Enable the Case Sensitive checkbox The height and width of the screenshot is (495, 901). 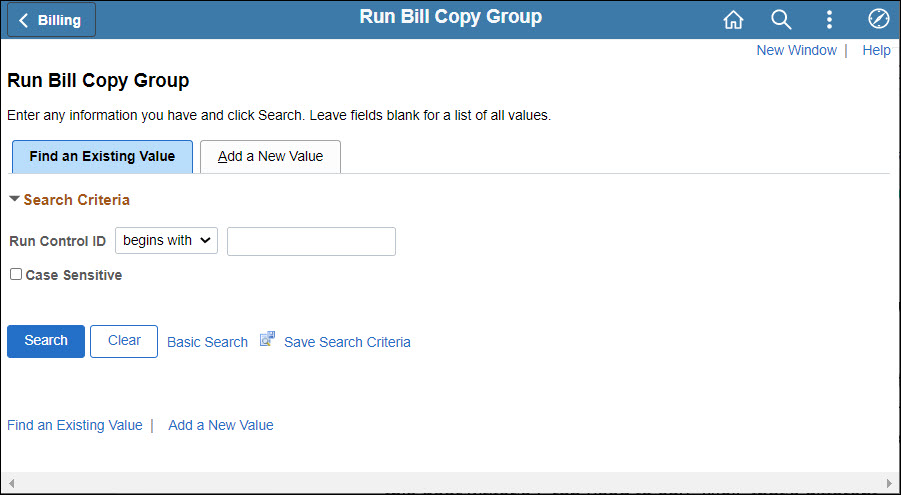(x=16, y=274)
